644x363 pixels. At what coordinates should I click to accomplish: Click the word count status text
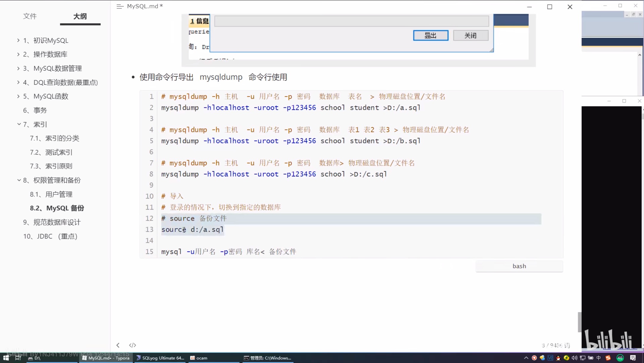pos(556,345)
